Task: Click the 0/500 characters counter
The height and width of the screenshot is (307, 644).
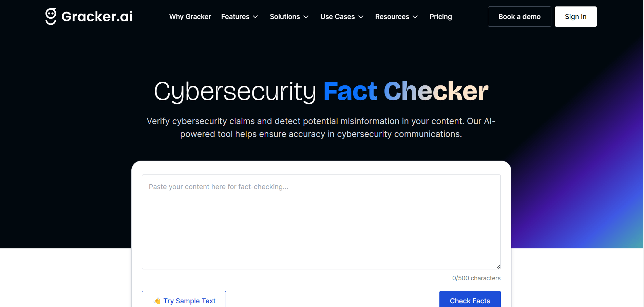Action: [x=476, y=278]
